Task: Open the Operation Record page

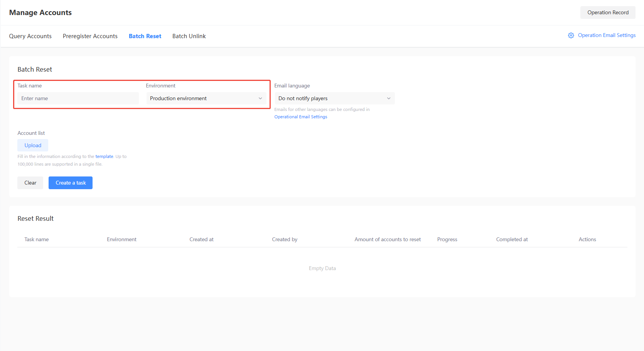Action: pyautogui.click(x=607, y=12)
